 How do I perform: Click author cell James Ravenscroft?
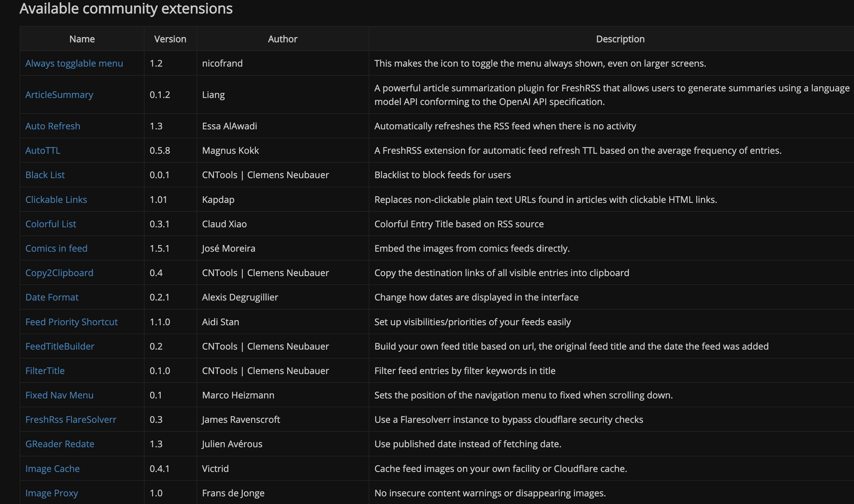click(241, 420)
